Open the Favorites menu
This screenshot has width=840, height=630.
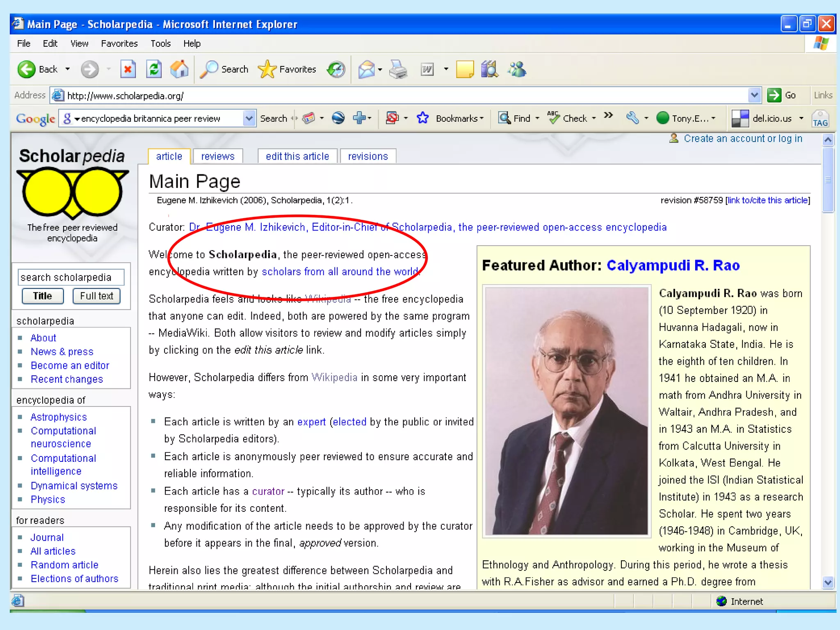point(119,43)
